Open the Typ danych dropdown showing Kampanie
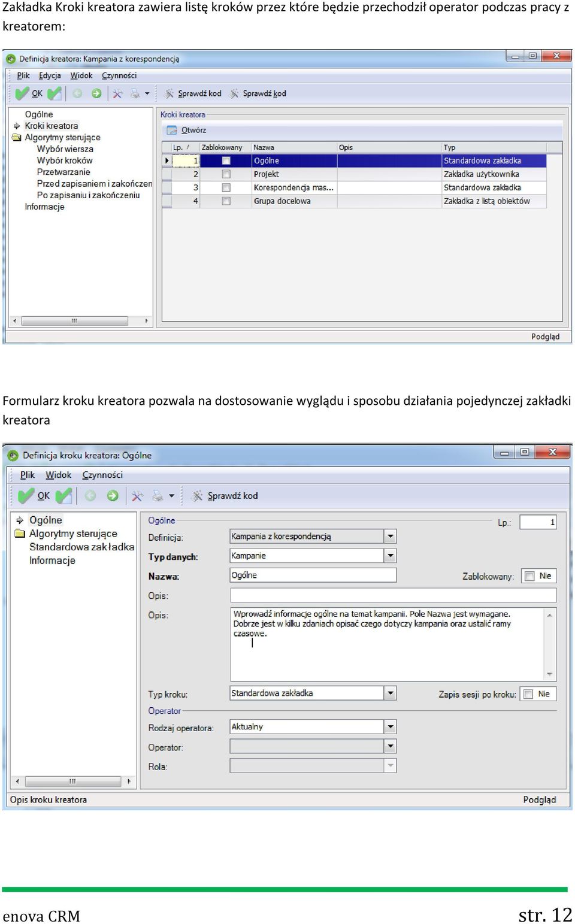Screen dimensions: 575x924 point(391,556)
